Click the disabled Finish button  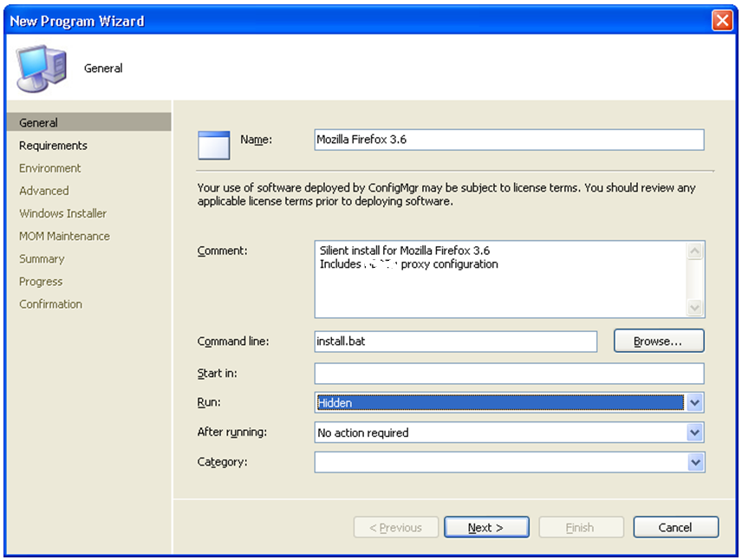[x=581, y=527]
